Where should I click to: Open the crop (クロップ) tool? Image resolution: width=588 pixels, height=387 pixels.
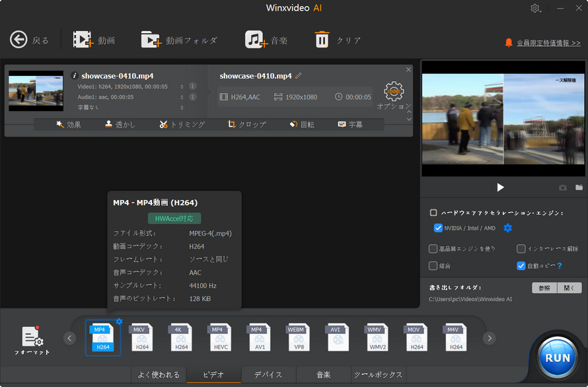pyautogui.click(x=246, y=124)
